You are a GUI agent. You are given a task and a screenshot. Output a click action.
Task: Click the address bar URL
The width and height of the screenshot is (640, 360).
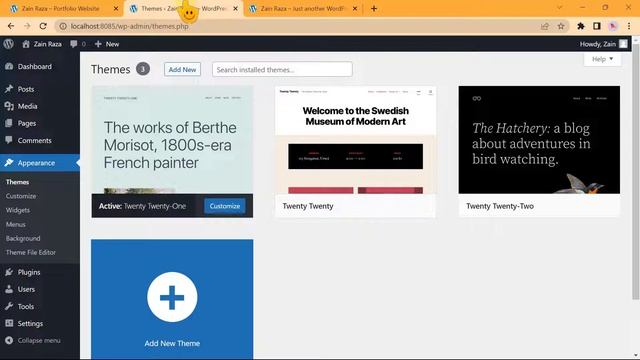(130, 26)
